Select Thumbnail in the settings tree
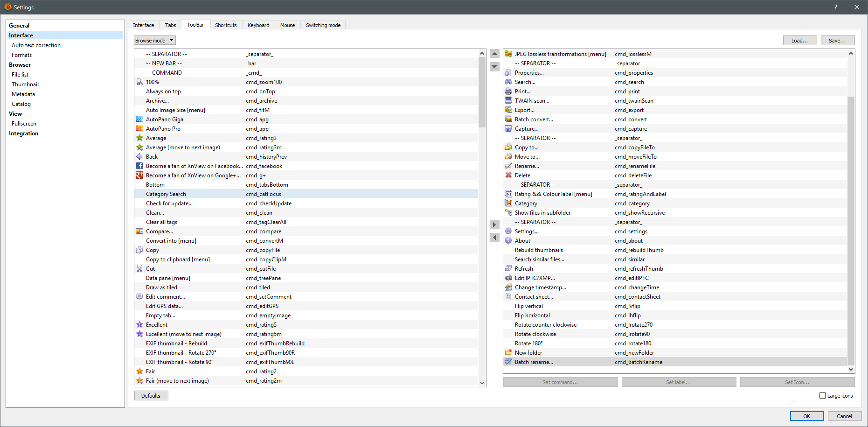Image resolution: width=868 pixels, height=427 pixels. pyautogui.click(x=25, y=84)
